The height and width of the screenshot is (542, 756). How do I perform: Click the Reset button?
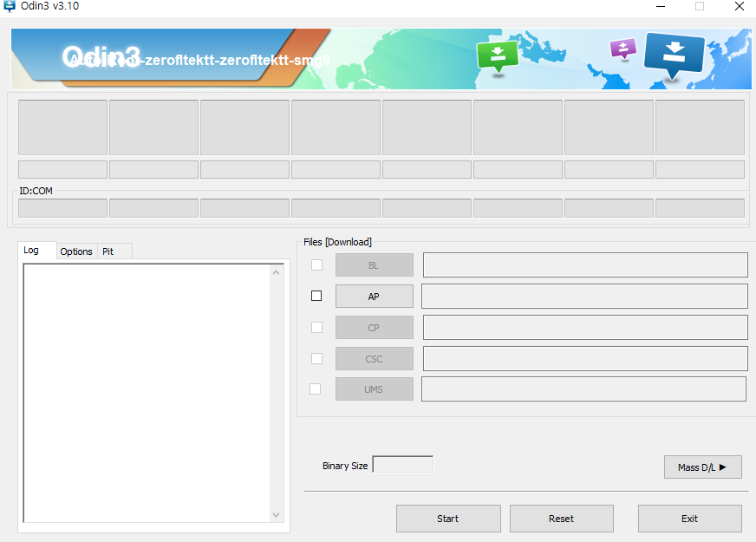tap(562, 519)
